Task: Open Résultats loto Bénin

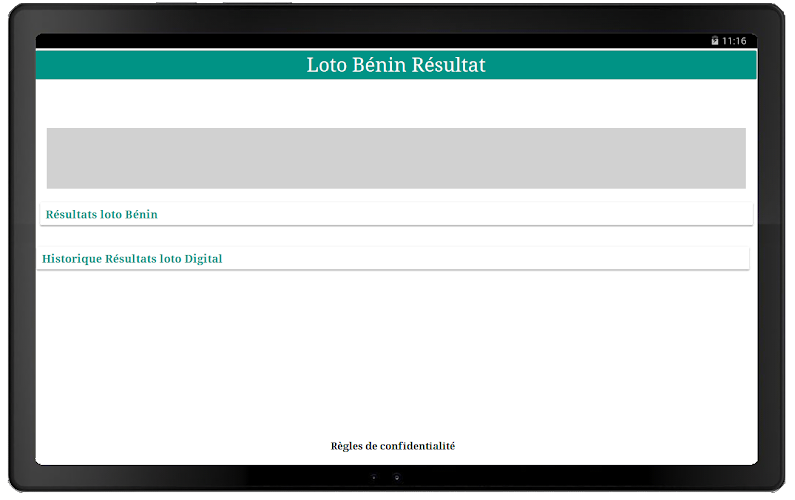Action: [x=396, y=214]
